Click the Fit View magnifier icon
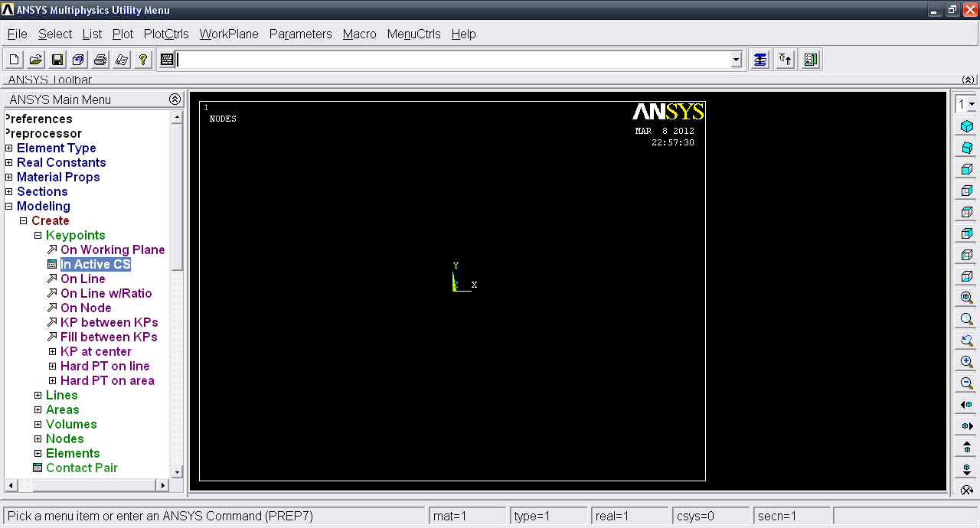Image resolution: width=980 pixels, height=528 pixels. coord(967,298)
